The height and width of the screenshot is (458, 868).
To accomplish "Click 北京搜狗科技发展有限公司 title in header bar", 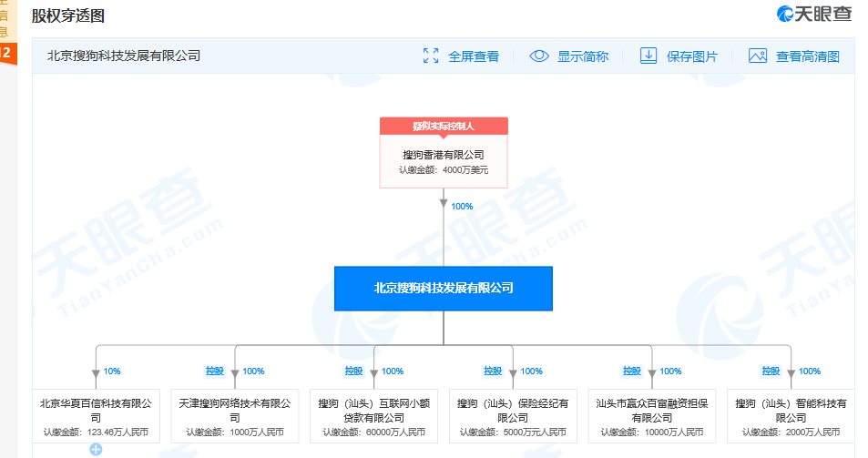I will pyautogui.click(x=124, y=56).
